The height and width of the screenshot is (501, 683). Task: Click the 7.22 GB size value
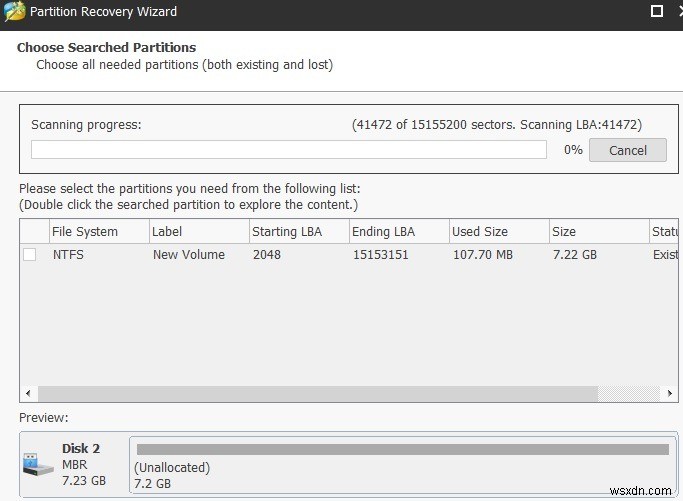(x=575, y=254)
